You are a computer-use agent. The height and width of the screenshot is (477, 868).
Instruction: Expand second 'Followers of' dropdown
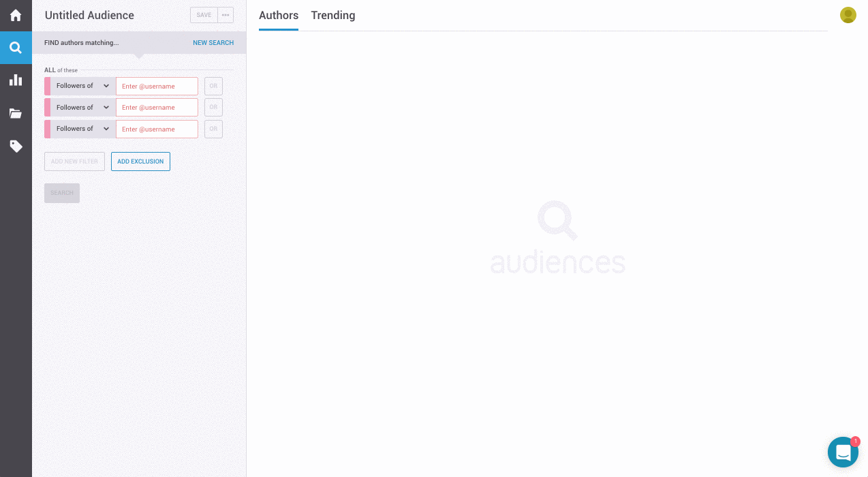pos(82,107)
